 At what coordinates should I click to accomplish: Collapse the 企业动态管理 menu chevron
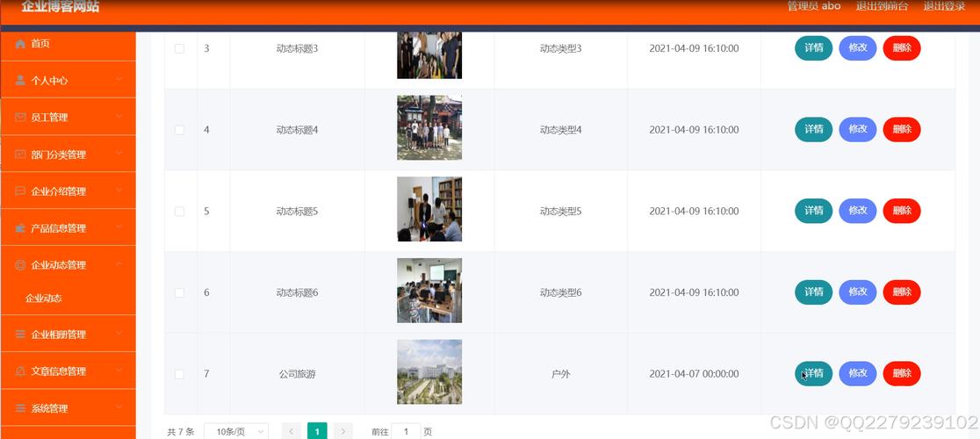click(119, 264)
